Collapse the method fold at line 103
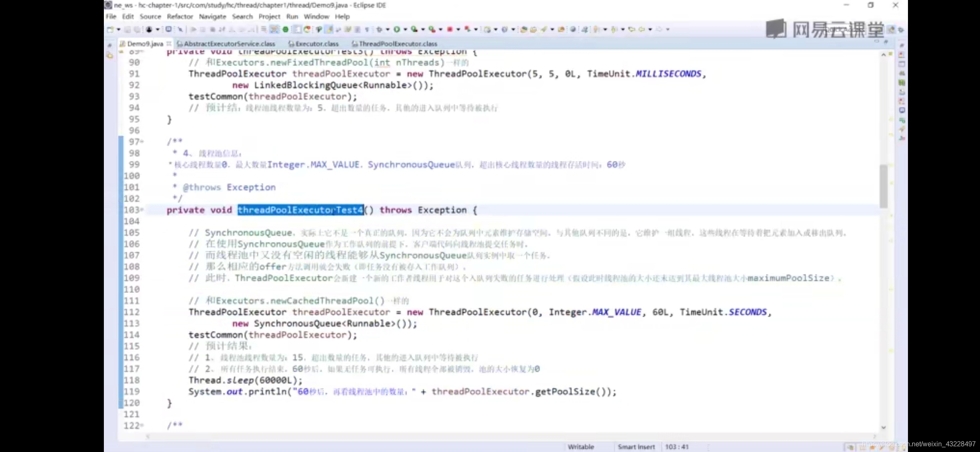Screen dimensions: 980x452 pos(142,209)
